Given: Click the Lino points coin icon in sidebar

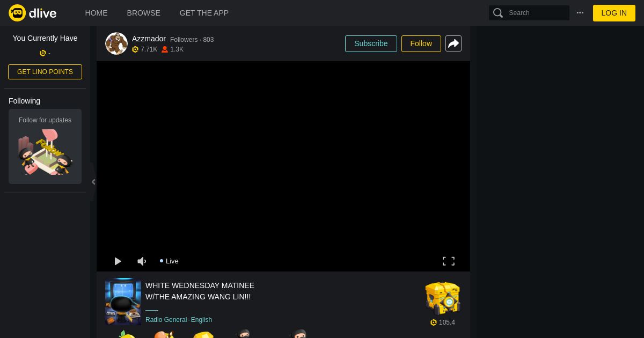Looking at the screenshot, I should (43, 53).
